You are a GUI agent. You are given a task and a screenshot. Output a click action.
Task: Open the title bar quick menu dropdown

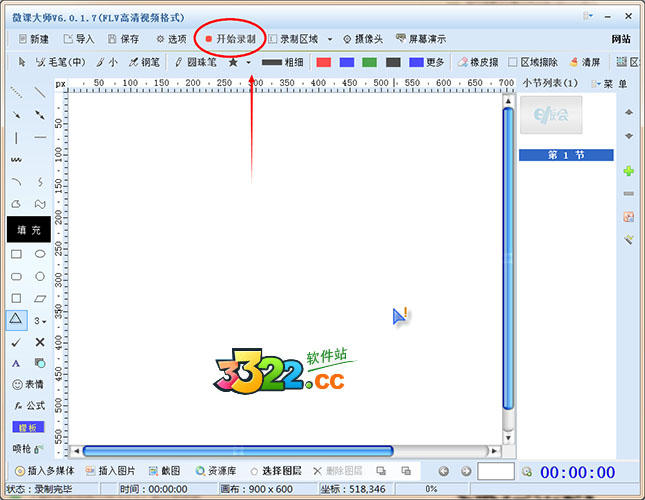point(588,16)
